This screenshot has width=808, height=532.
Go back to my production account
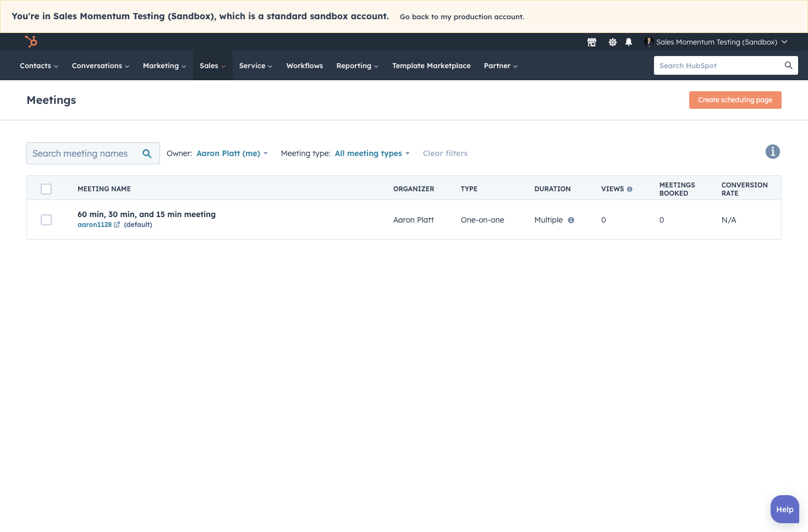pos(462,17)
